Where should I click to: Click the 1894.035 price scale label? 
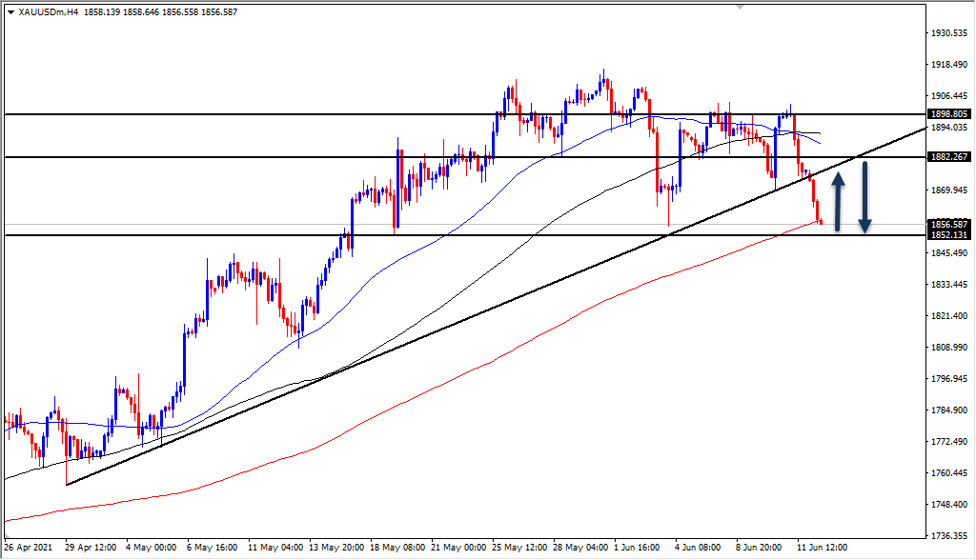point(949,127)
